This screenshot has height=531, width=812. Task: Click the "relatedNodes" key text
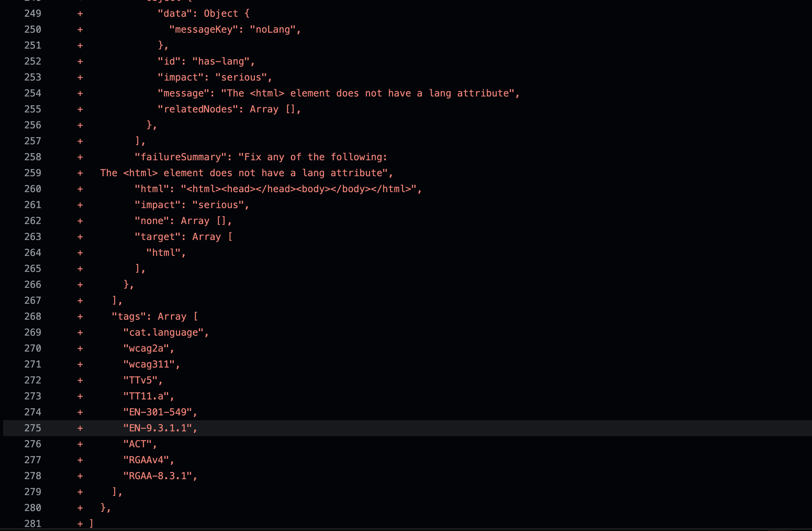pyautogui.click(x=198, y=109)
